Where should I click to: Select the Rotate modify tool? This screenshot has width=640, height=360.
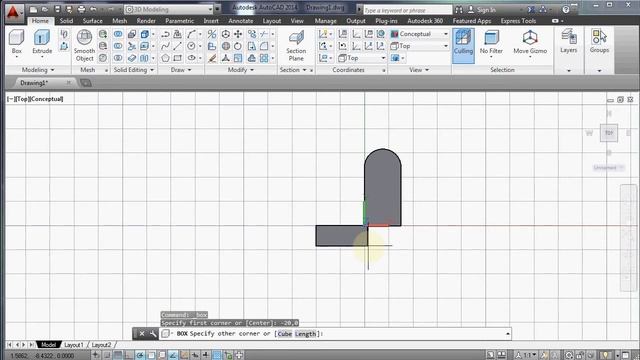click(x=238, y=46)
